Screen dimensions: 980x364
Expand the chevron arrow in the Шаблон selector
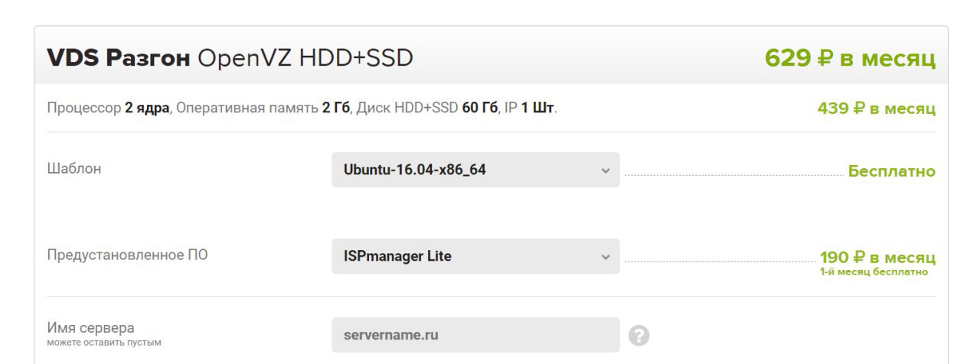coord(606,171)
